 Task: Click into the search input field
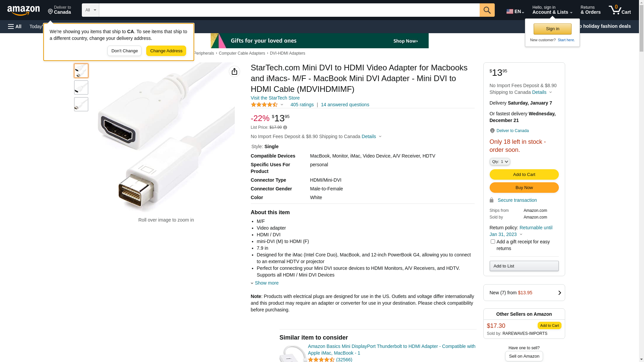tap(289, 10)
